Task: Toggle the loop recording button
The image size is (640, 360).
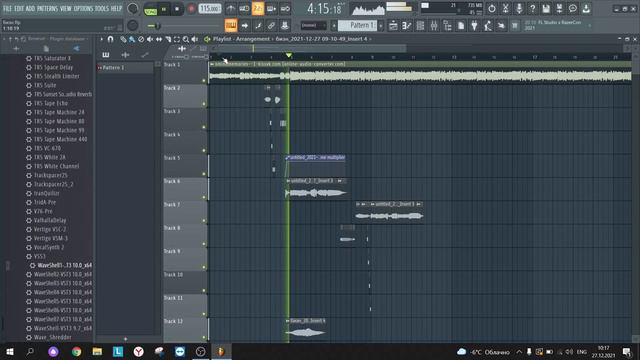Action: [285, 9]
